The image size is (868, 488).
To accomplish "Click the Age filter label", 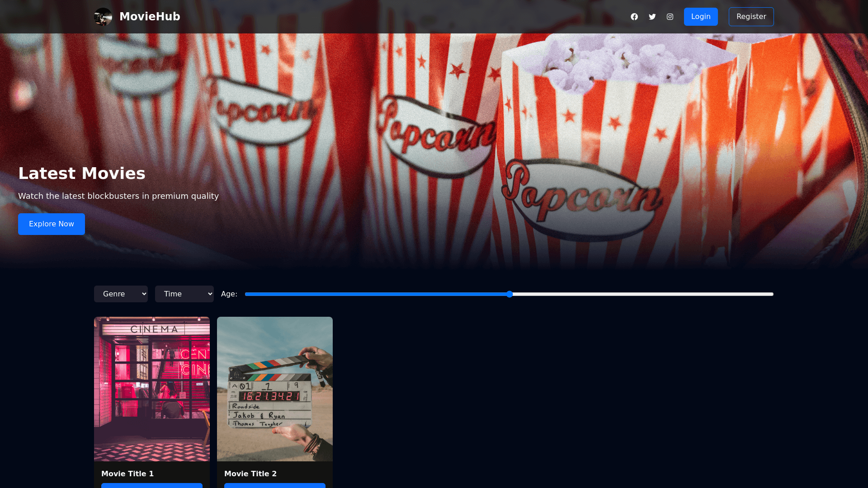I will [229, 294].
